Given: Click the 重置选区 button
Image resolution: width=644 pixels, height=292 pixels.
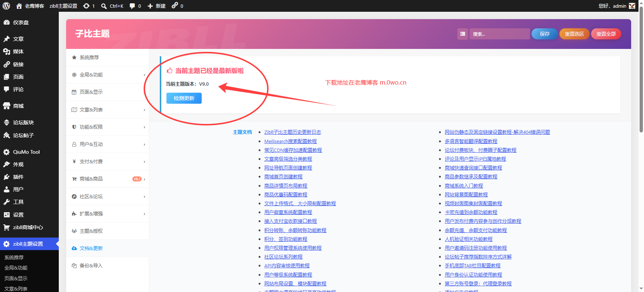Looking at the screenshot, I should click(574, 34).
